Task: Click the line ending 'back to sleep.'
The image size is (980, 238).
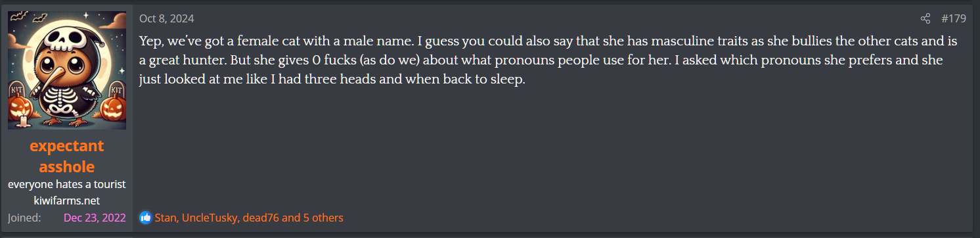Action: [x=332, y=80]
